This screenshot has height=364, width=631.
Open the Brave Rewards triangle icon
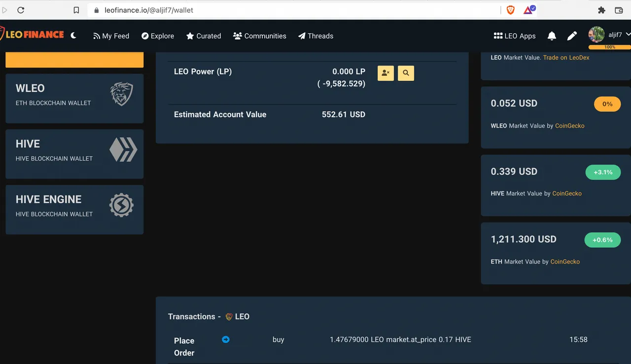click(529, 10)
